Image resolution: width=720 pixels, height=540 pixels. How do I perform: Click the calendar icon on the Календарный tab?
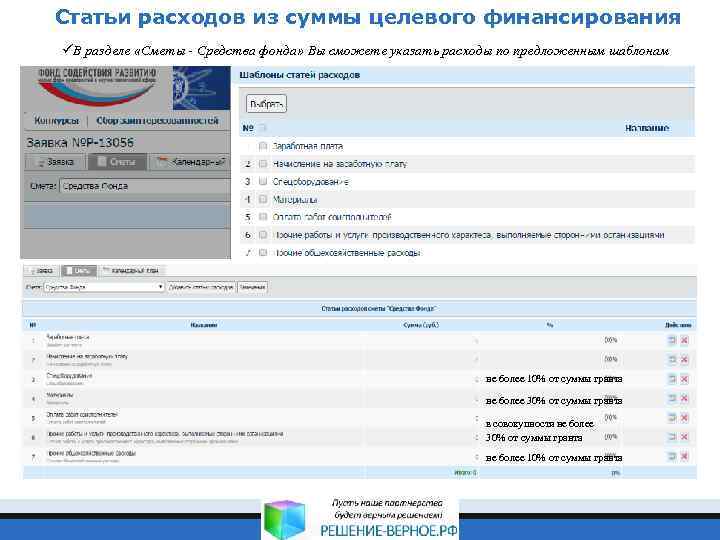(162, 162)
